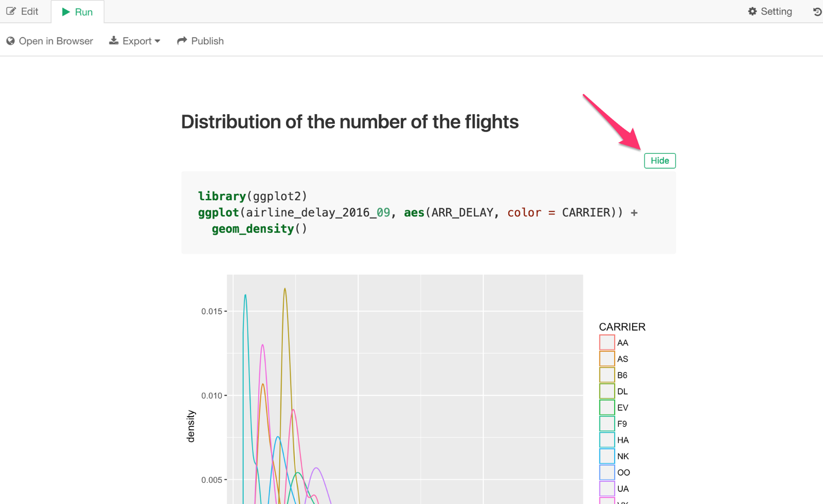Click the heading about flights distribution
This screenshot has height=504, width=823.
tap(350, 122)
